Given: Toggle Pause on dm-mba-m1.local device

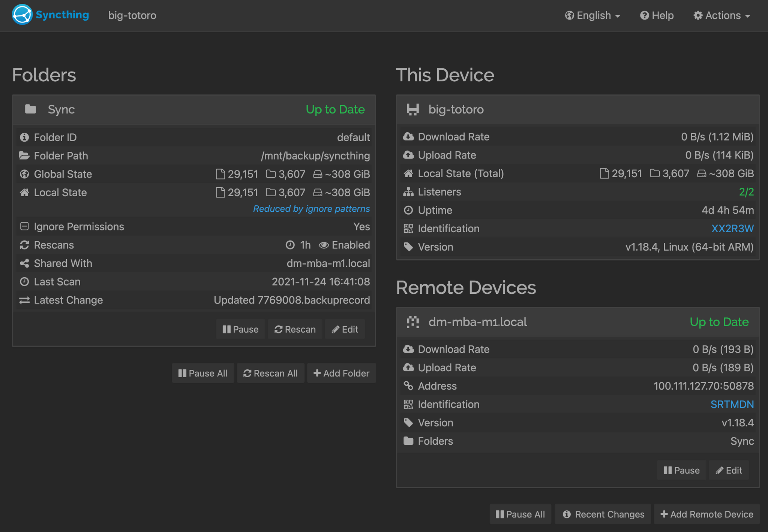Looking at the screenshot, I should tap(682, 469).
